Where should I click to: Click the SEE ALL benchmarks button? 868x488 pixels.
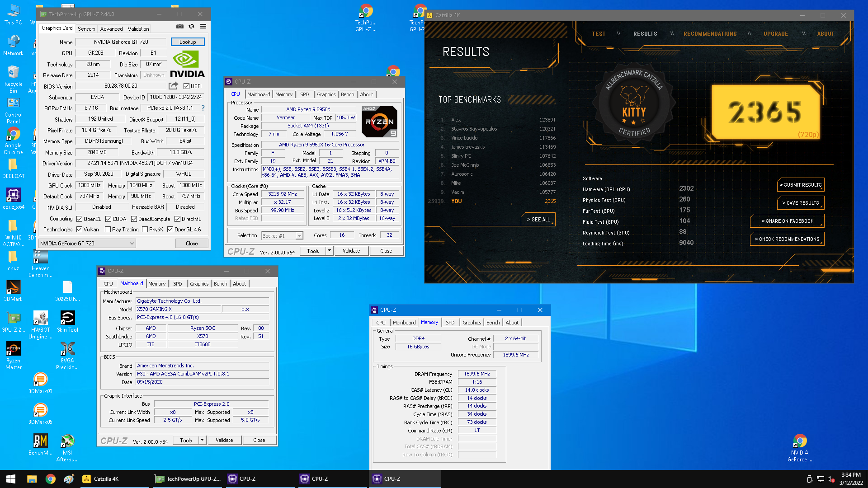pos(538,220)
